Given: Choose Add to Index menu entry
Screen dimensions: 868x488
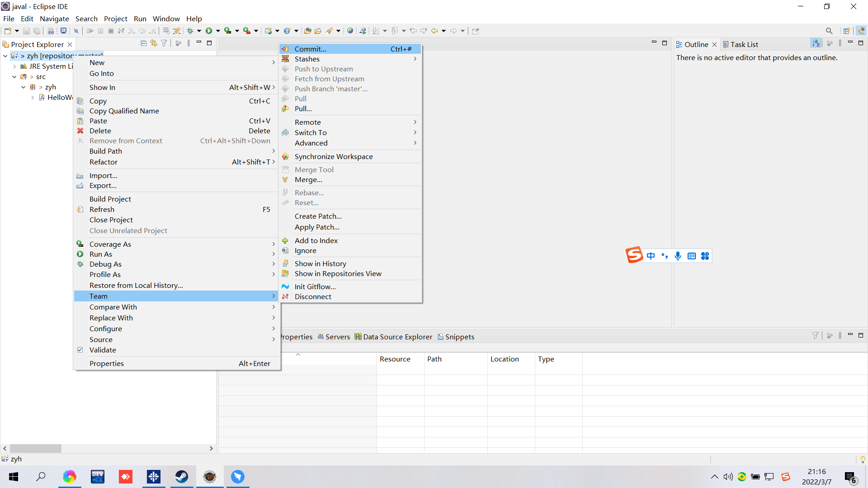Looking at the screenshot, I should pos(316,240).
